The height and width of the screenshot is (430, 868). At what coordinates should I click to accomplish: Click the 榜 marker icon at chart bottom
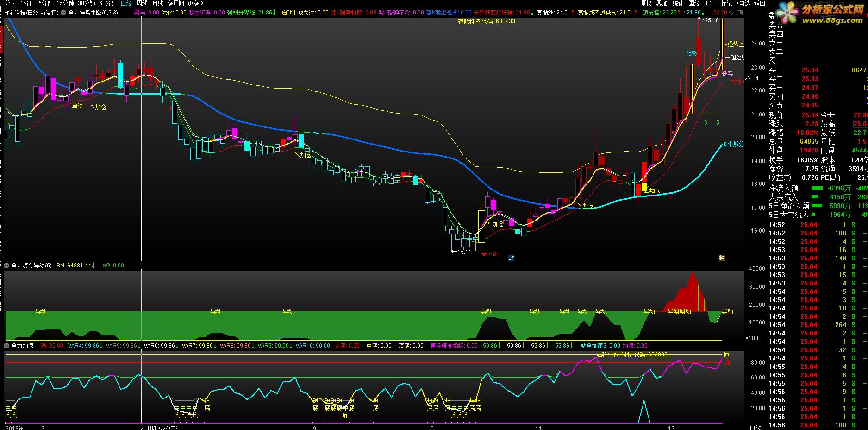click(x=722, y=258)
